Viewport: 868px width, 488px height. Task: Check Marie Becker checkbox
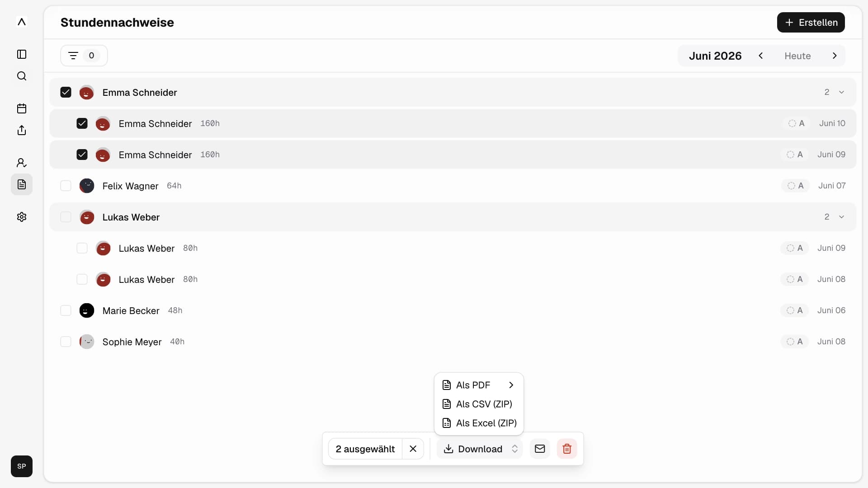point(66,310)
